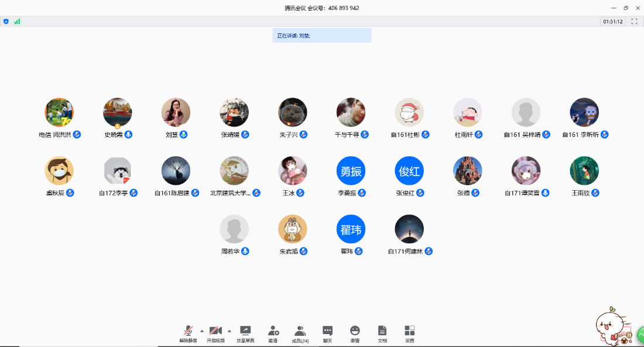Click the green network signal icon

tap(17, 21)
